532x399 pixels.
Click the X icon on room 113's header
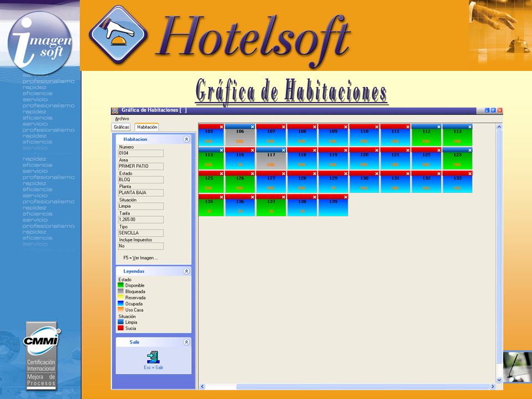470,127
